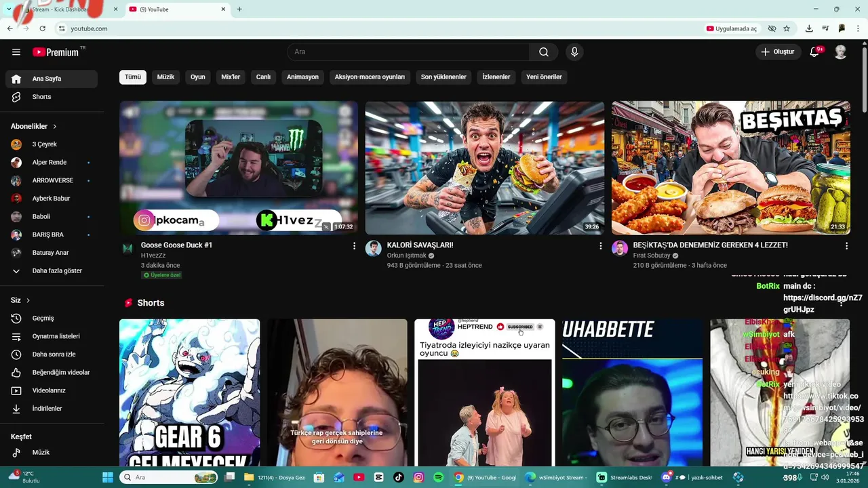Open İndirilenler downloads item

coord(52,409)
